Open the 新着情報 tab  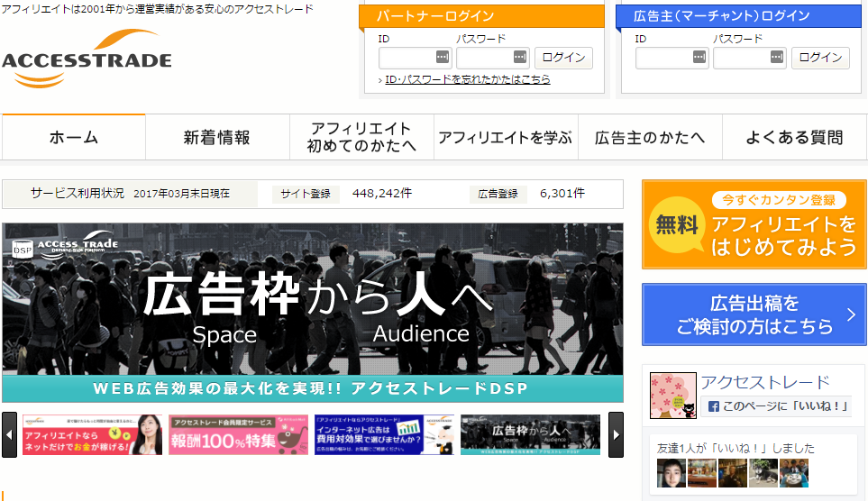point(217,137)
